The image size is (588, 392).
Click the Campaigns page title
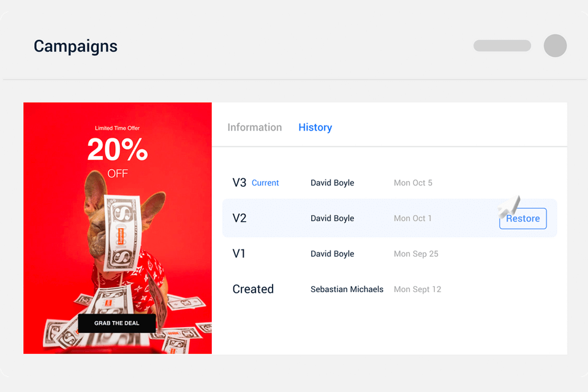(x=75, y=46)
